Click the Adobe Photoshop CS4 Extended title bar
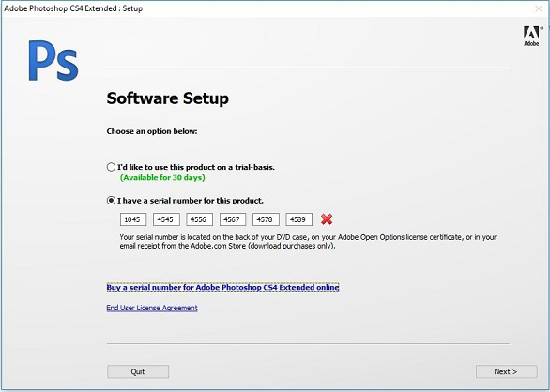The width and height of the screenshot is (550, 392). 73,8
